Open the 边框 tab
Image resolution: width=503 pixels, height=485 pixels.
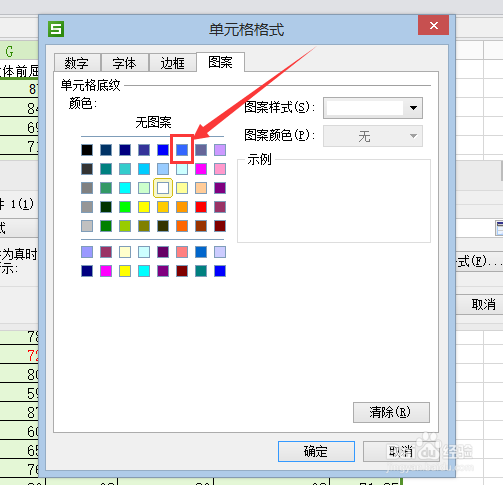coord(172,63)
